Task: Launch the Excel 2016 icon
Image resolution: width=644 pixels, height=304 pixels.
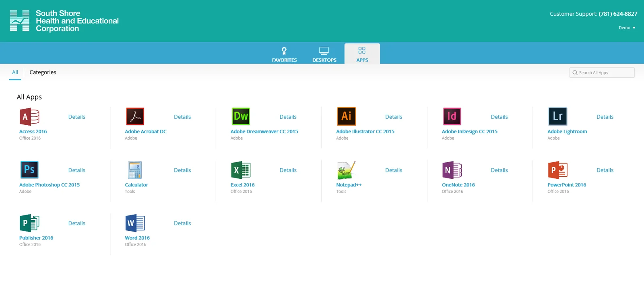Action: pyautogui.click(x=241, y=170)
